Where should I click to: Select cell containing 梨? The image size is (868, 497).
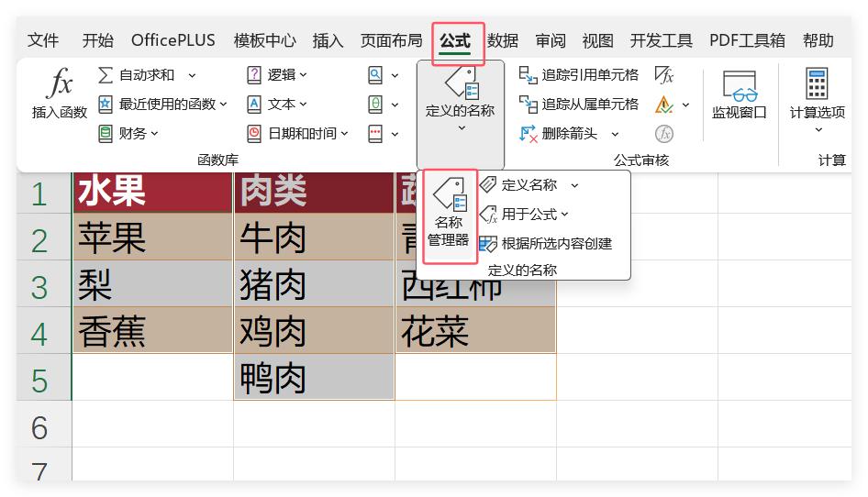153,283
